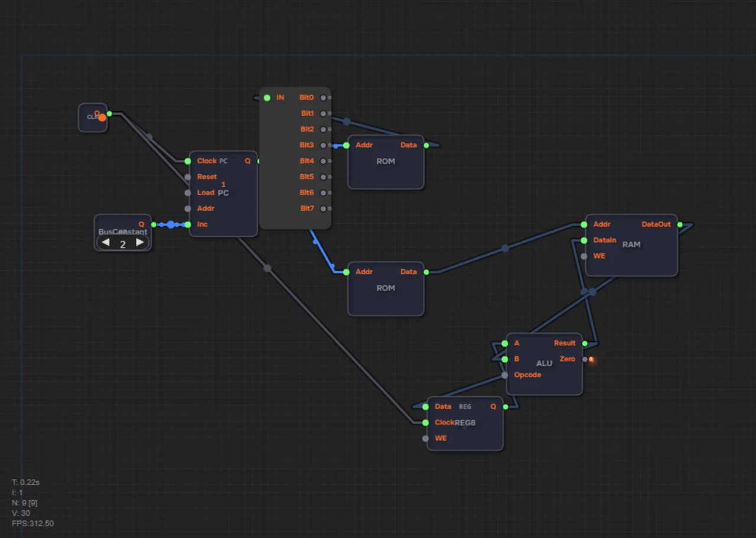Image resolution: width=756 pixels, height=538 pixels.
Task: Click the RAM WE input pin
Action: pyautogui.click(x=584, y=256)
